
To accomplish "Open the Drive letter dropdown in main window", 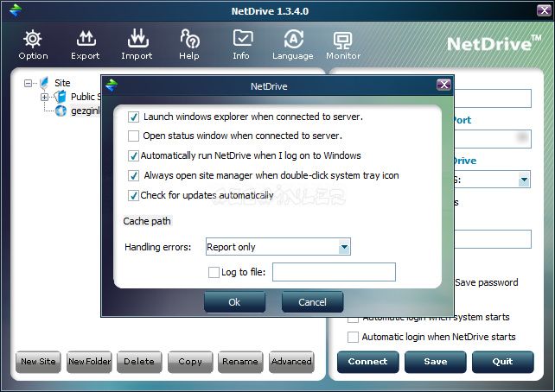I will tap(524, 180).
